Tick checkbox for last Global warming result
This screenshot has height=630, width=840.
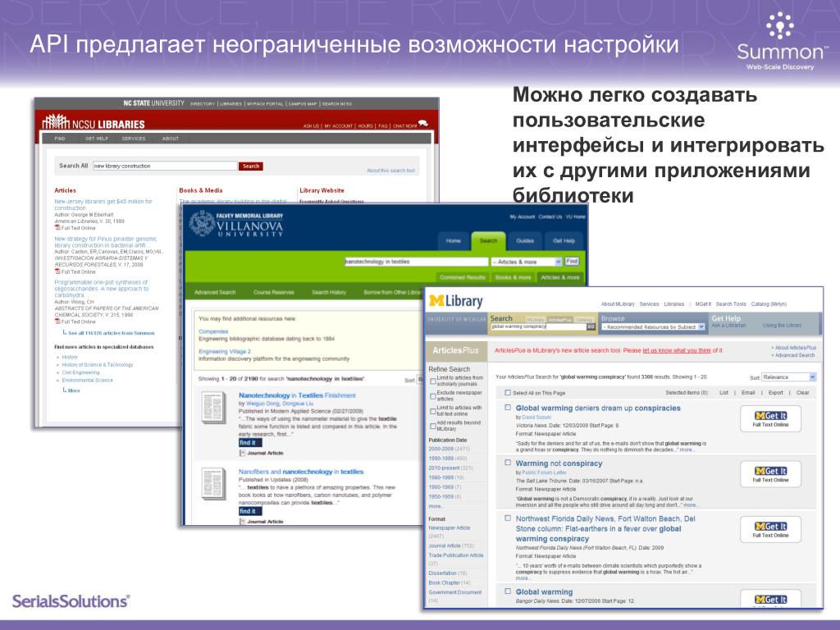[x=507, y=591]
